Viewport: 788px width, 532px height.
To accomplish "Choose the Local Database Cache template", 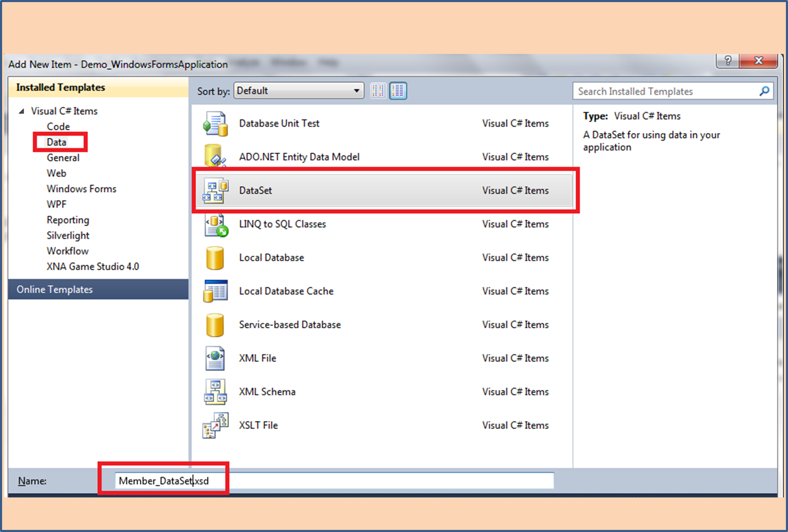I will point(286,291).
